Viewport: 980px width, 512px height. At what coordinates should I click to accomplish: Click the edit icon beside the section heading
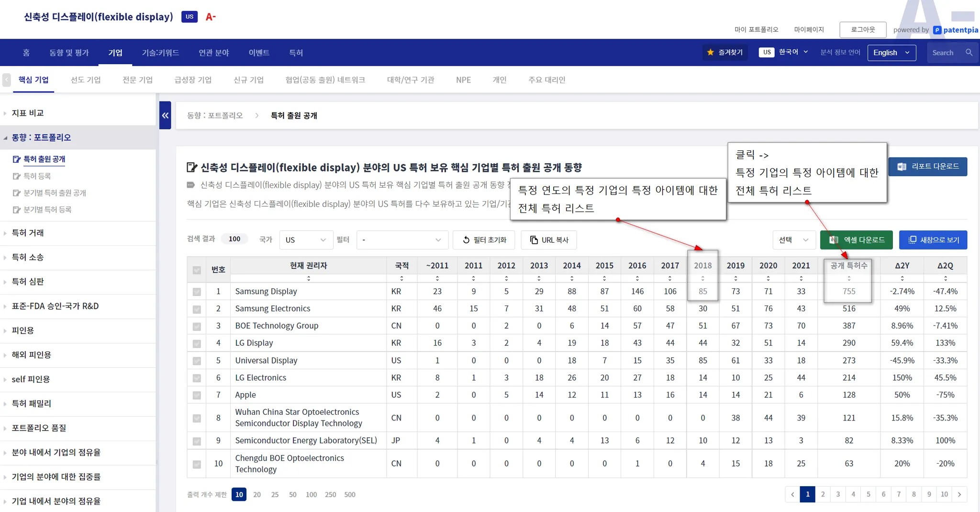pyautogui.click(x=191, y=167)
